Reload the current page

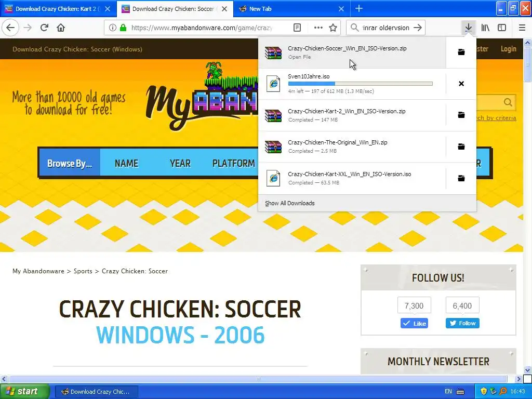(44, 28)
